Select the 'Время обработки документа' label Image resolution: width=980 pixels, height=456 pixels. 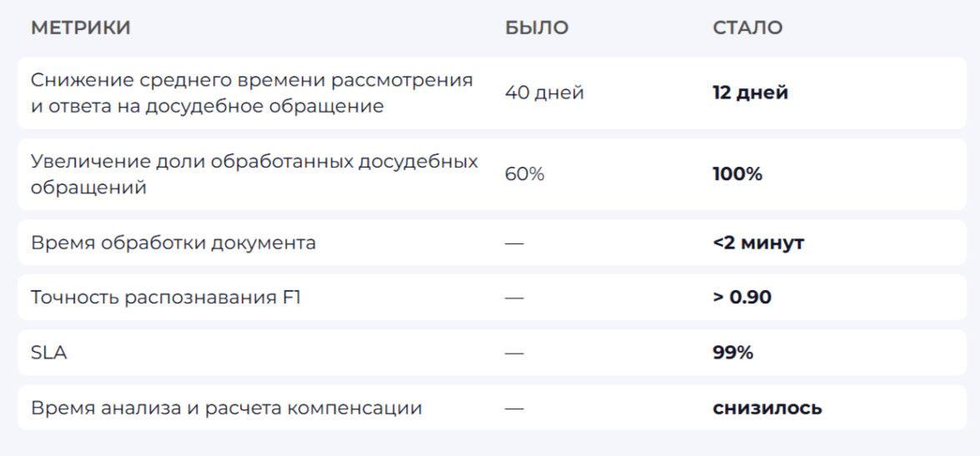tap(173, 243)
